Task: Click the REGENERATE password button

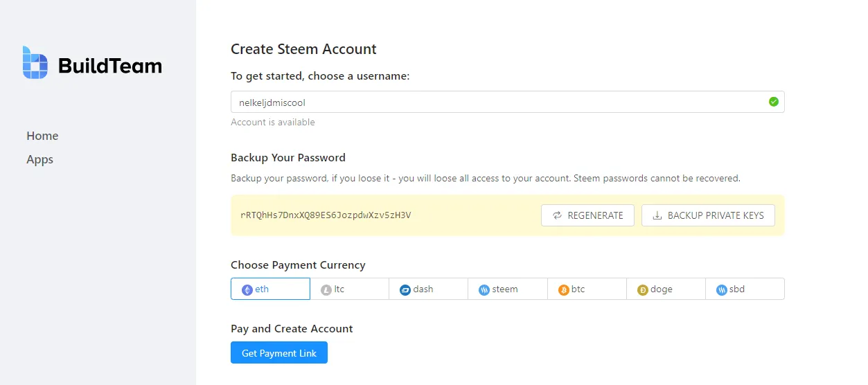Action: pyautogui.click(x=587, y=215)
